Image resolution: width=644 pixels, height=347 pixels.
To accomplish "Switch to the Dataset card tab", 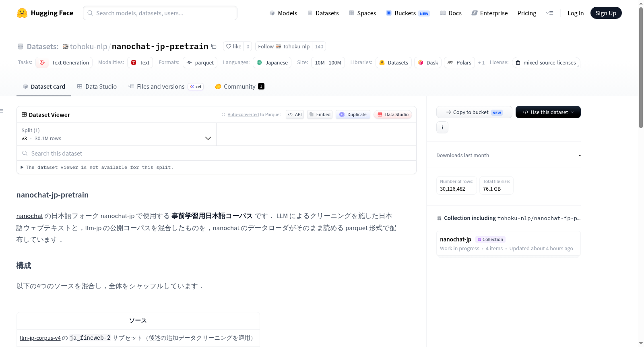I will (44, 86).
